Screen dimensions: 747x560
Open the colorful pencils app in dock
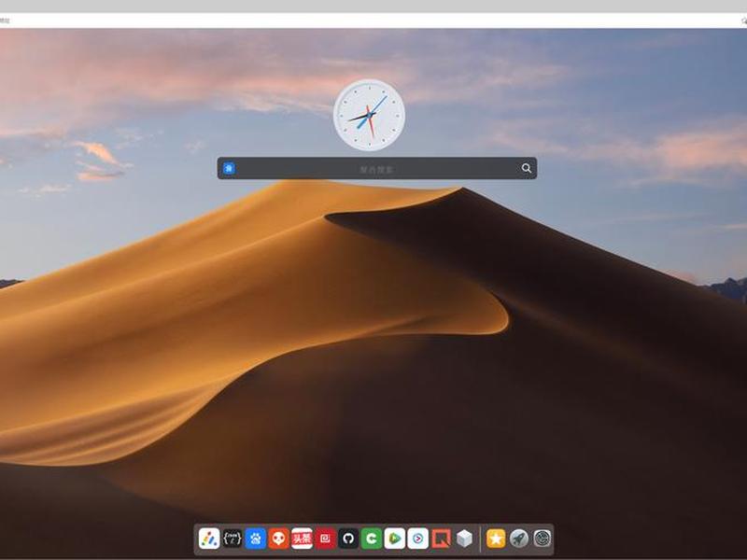(208, 539)
